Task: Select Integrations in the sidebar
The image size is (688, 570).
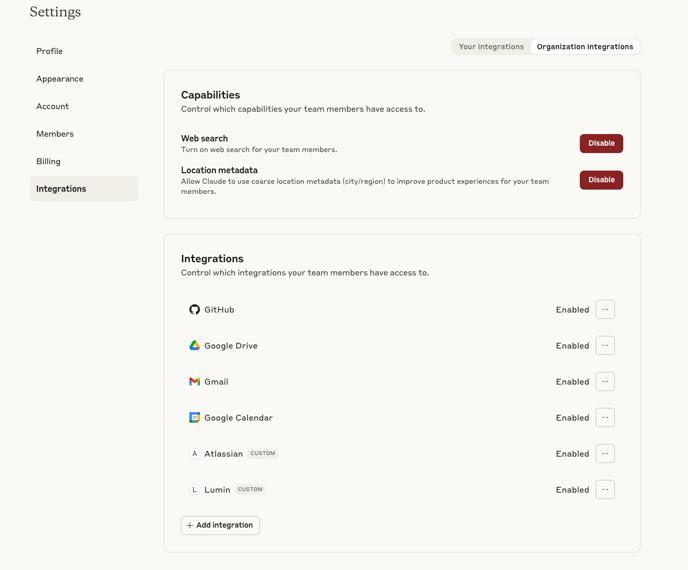Action: pos(83,189)
